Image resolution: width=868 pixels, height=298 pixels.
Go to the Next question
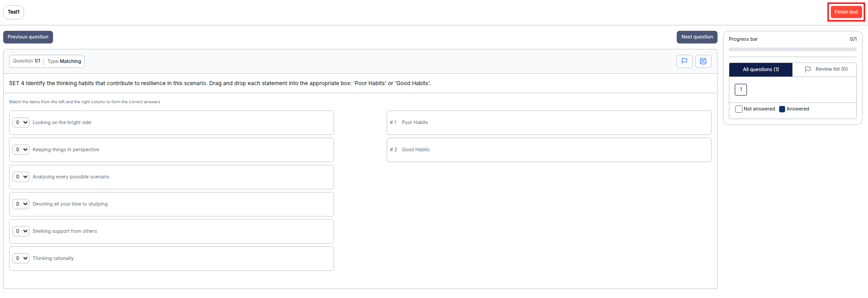[x=697, y=37]
